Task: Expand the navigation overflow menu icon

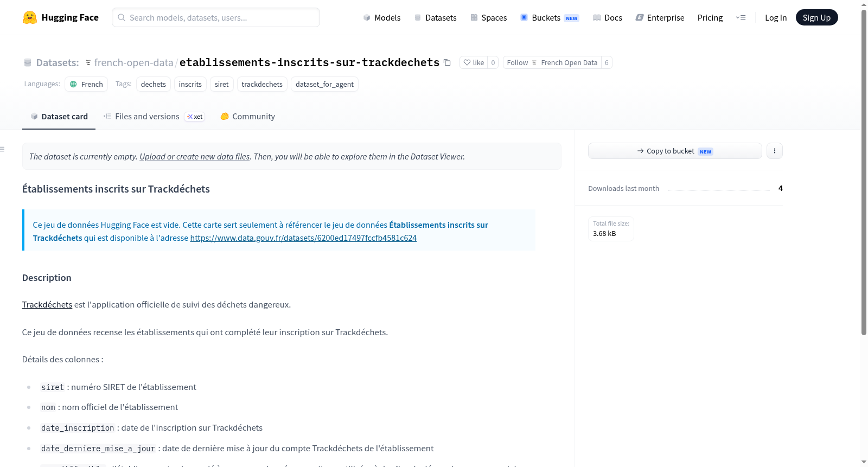Action: (741, 17)
